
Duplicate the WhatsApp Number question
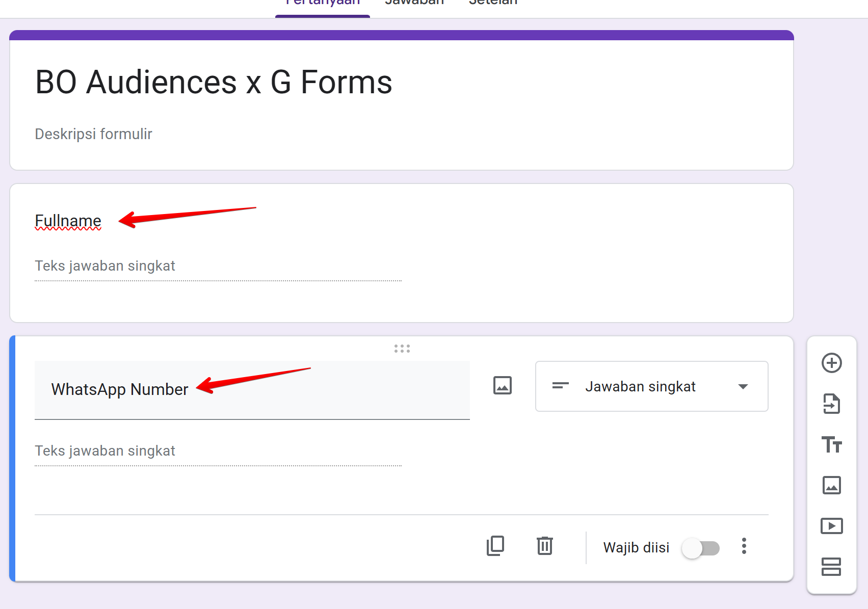495,546
